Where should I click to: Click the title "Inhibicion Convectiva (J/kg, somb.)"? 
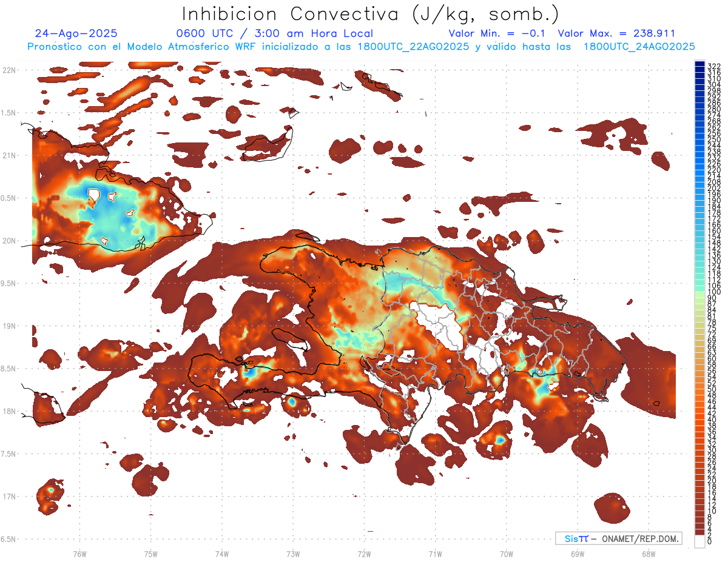pyautogui.click(x=371, y=14)
